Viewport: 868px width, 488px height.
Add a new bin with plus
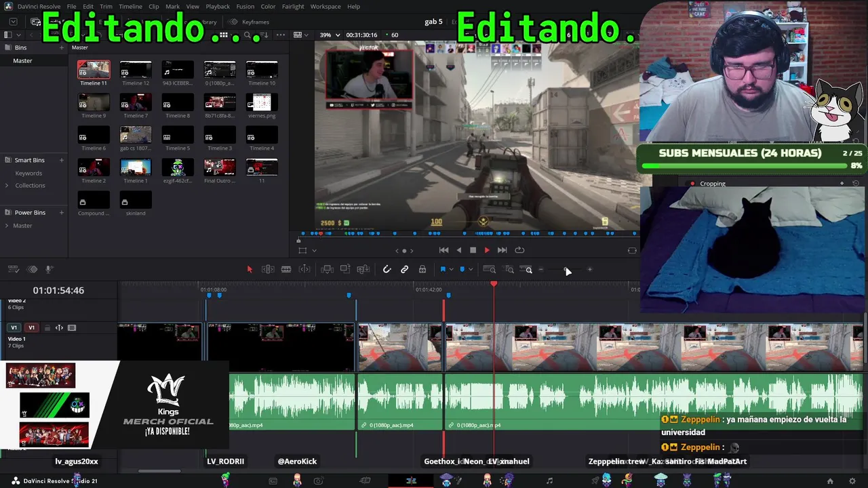coord(62,47)
